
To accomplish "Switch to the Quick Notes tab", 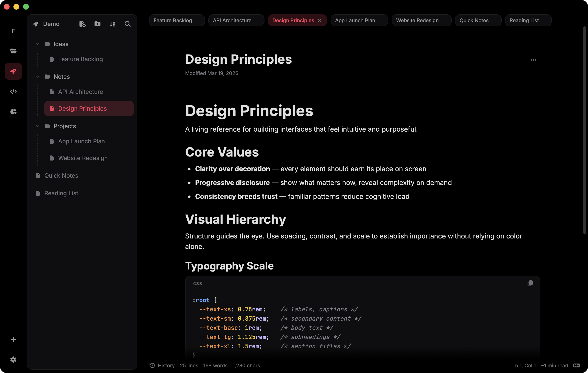I will point(478,21).
